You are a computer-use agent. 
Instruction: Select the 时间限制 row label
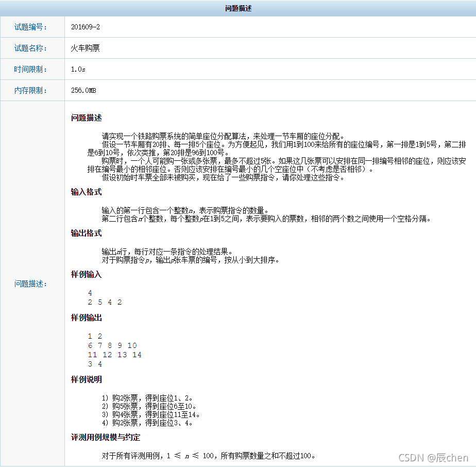31,69
